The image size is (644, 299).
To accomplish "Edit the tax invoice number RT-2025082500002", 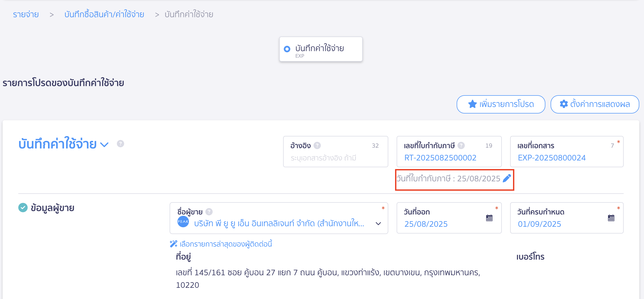I will tap(440, 158).
